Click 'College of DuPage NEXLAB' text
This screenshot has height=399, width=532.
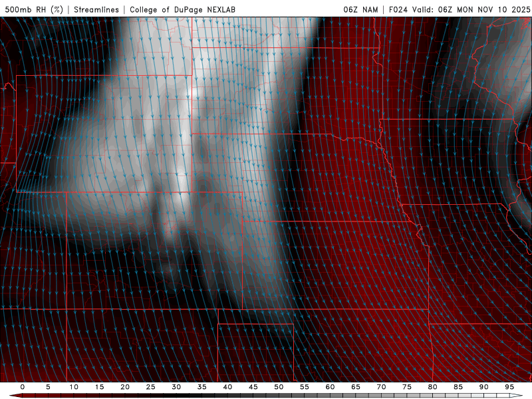[182, 10]
